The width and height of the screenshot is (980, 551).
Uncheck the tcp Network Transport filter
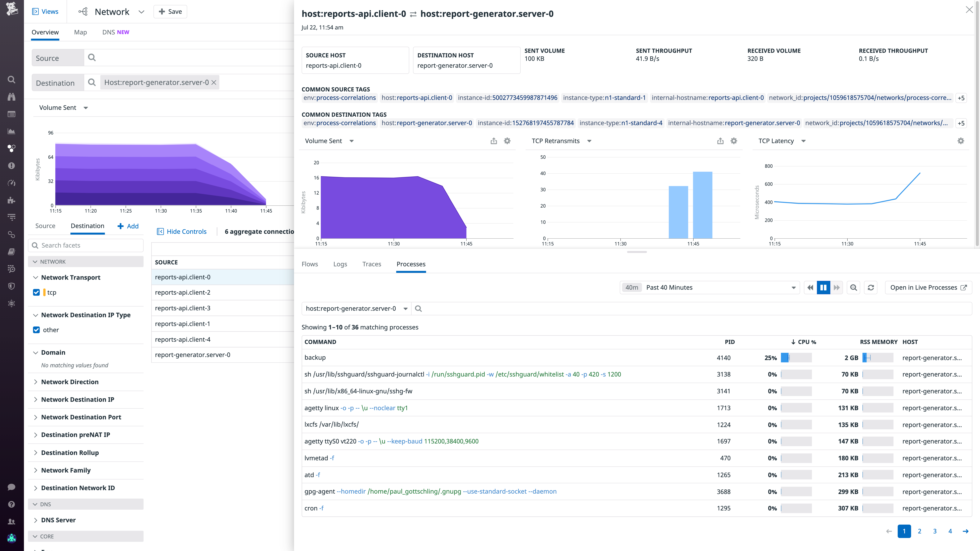click(x=36, y=292)
